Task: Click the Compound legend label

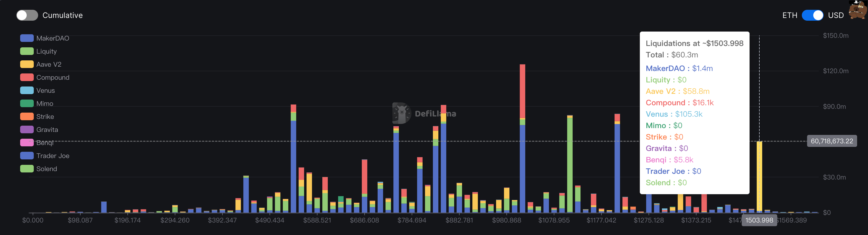Action: pos(53,78)
